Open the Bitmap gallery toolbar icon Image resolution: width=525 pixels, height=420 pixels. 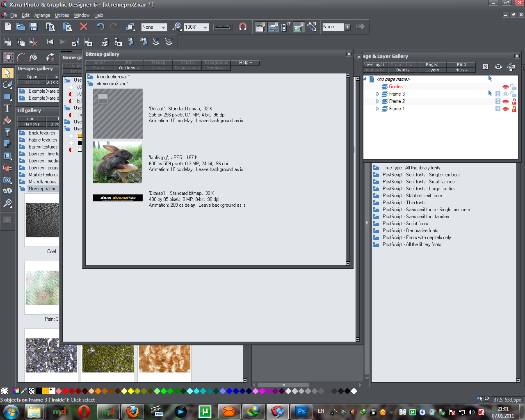[x=299, y=27]
